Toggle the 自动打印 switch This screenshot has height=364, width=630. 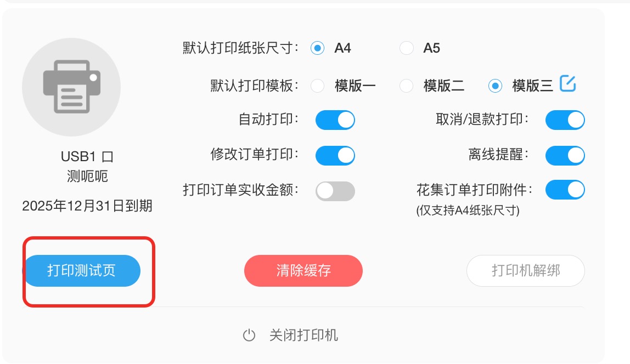point(335,120)
